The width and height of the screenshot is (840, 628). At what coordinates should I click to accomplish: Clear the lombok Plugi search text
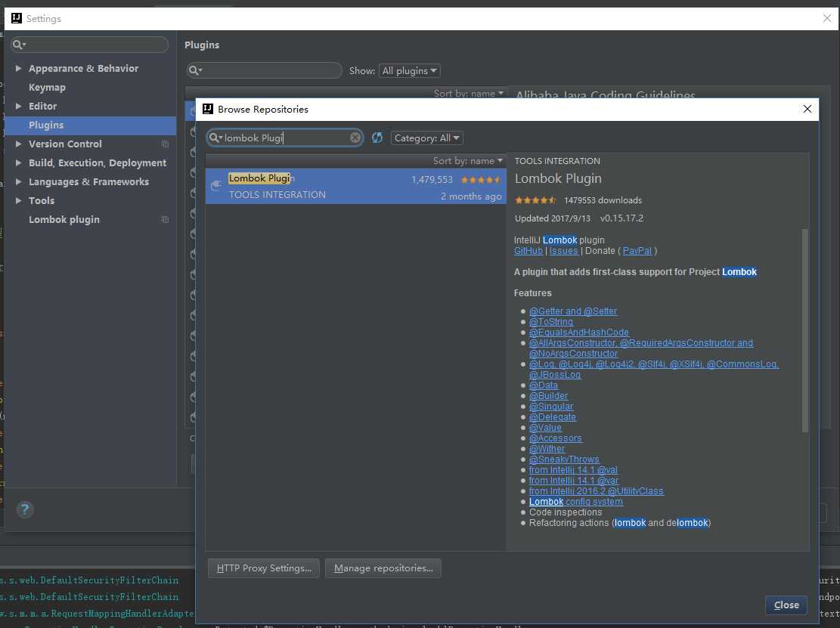[355, 138]
